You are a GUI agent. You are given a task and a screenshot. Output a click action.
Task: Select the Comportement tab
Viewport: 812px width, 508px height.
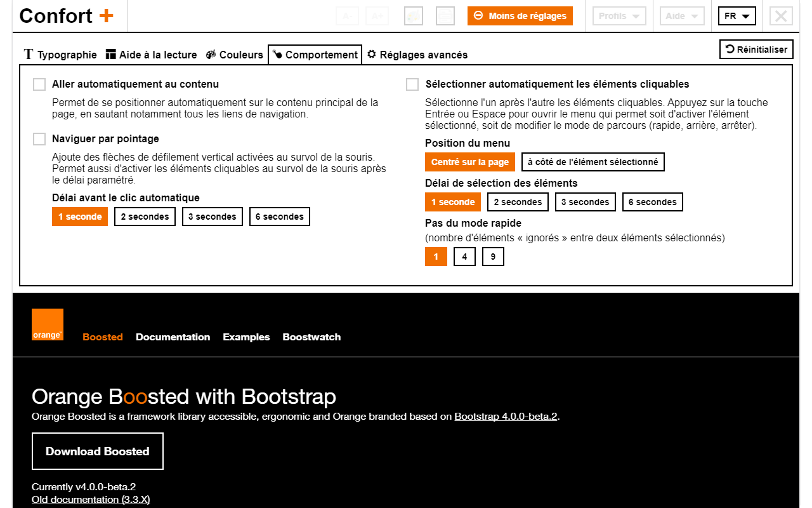click(x=315, y=55)
